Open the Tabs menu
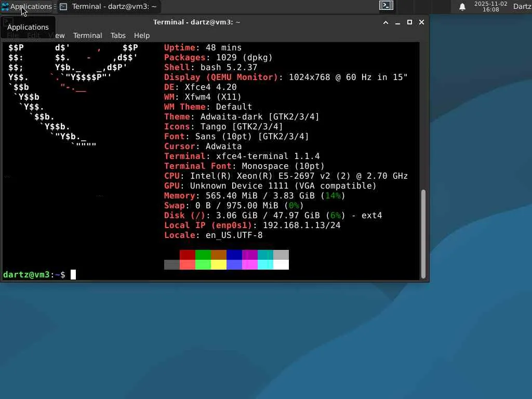532x399 pixels. (x=118, y=35)
